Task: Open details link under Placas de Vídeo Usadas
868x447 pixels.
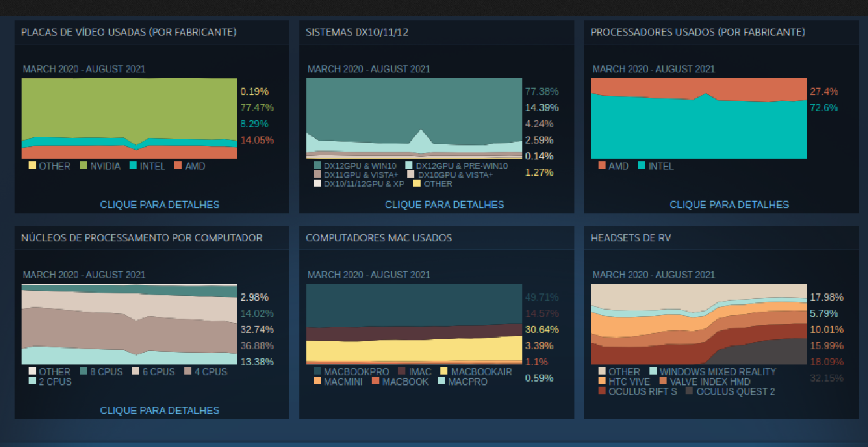Action: click(159, 204)
